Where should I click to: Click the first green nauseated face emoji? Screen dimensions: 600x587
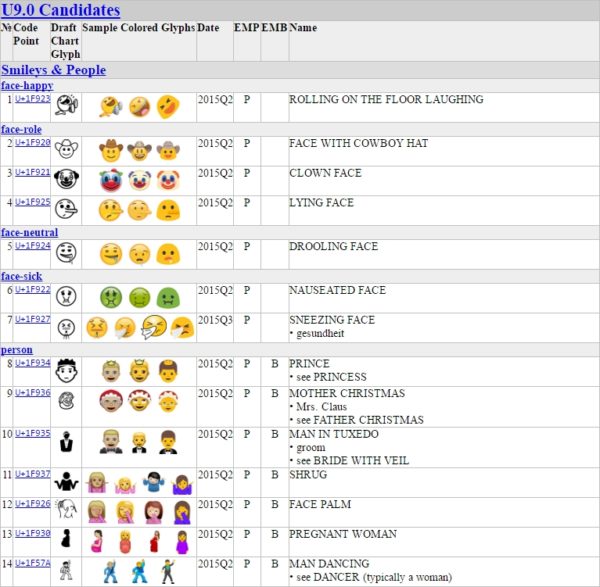[x=111, y=297]
